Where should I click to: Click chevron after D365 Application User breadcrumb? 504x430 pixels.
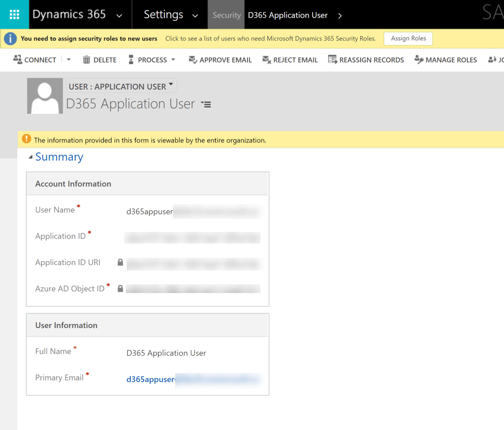tap(340, 16)
